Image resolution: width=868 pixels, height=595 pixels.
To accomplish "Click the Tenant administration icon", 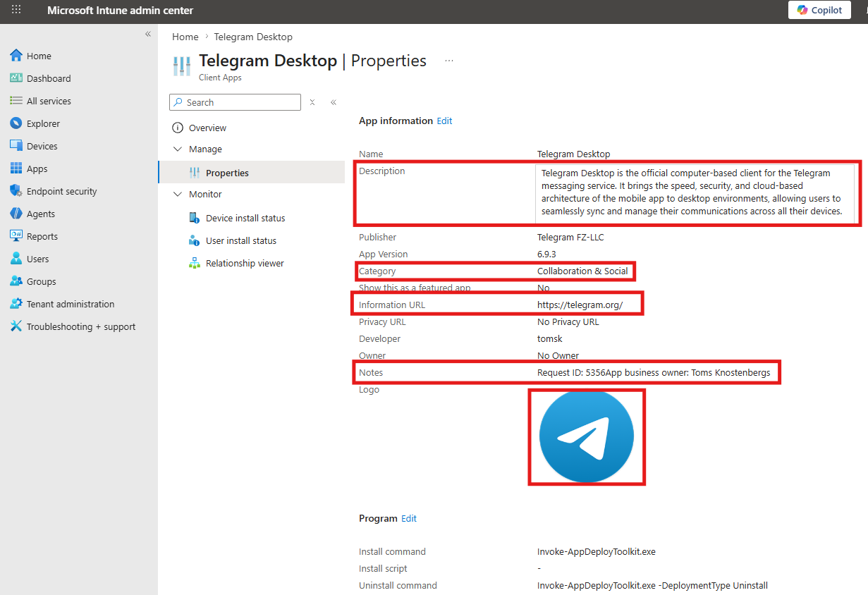I will pyautogui.click(x=16, y=304).
